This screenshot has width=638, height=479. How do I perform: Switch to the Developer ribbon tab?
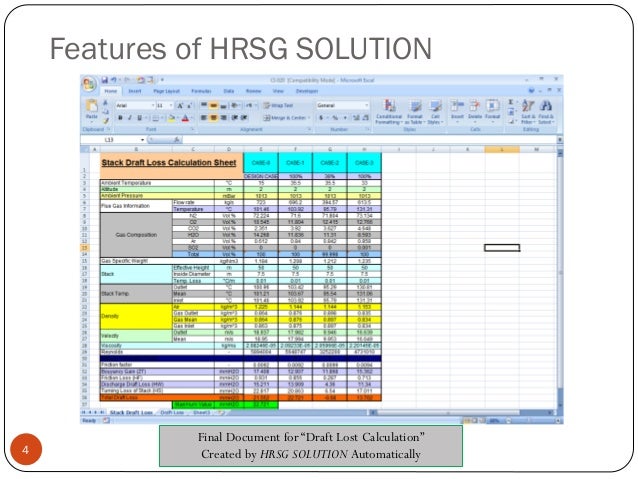tap(307, 91)
